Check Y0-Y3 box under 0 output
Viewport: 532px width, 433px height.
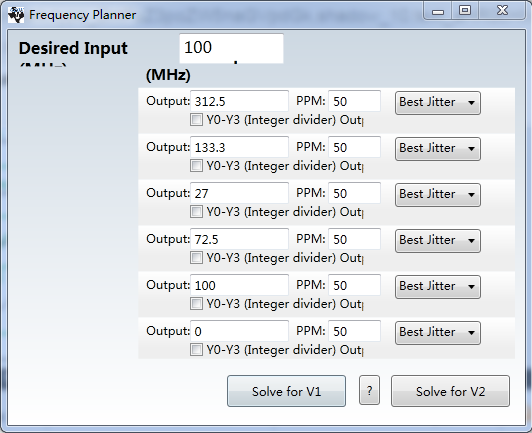pyautogui.click(x=196, y=350)
